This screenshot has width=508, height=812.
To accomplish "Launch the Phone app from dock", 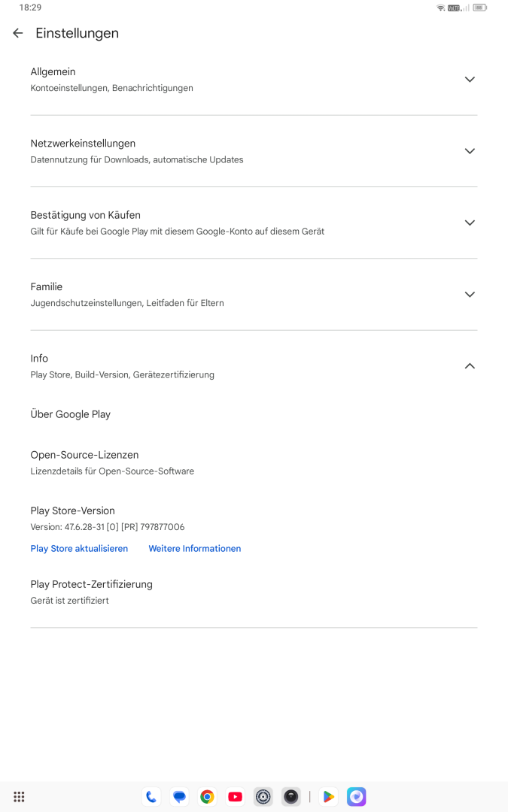I will coord(151,796).
